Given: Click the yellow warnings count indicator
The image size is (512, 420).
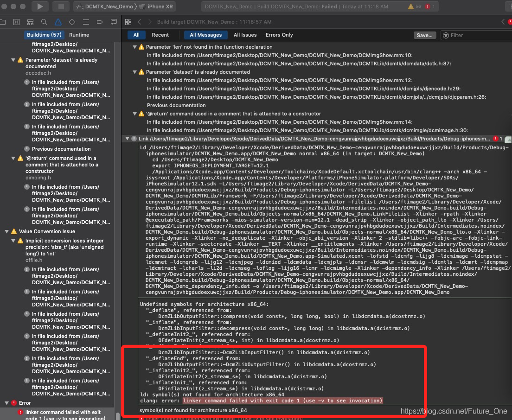Looking at the screenshot, I should point(414,6).
